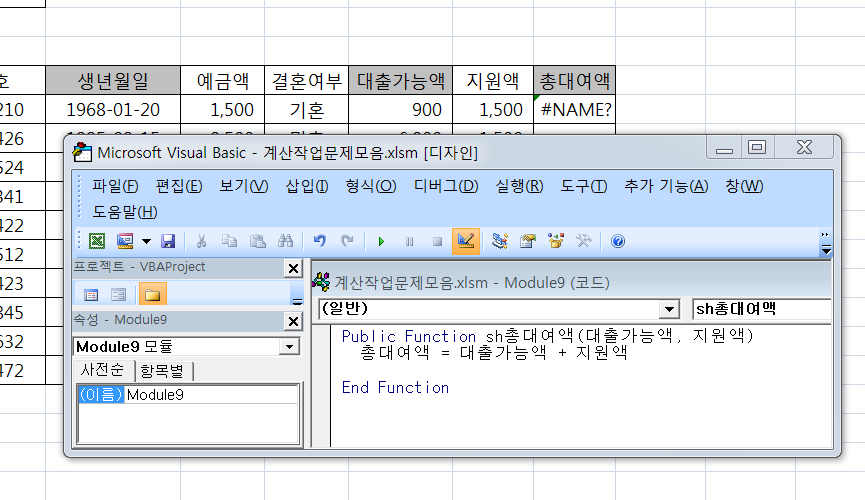Open the Project Explorer icon
This screenshot has height=500, width=865.
(x=501, y=241)
